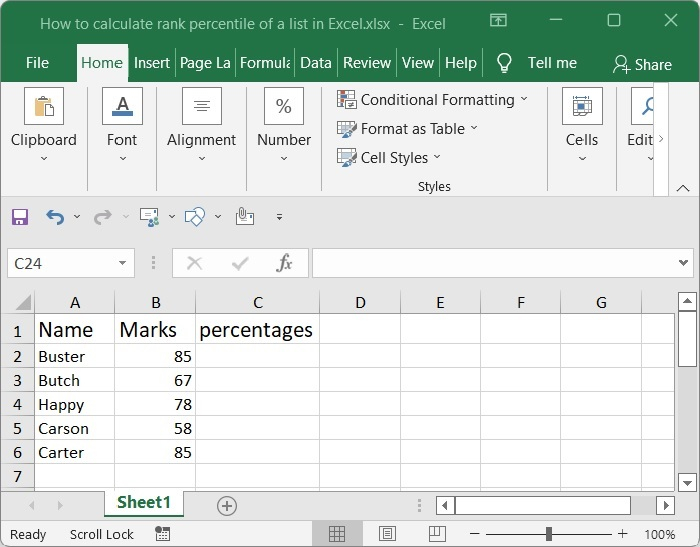The width and height of the screenshot is (700, 547).
Task: Expand the Format as Table dropdown
Action: 474,128
